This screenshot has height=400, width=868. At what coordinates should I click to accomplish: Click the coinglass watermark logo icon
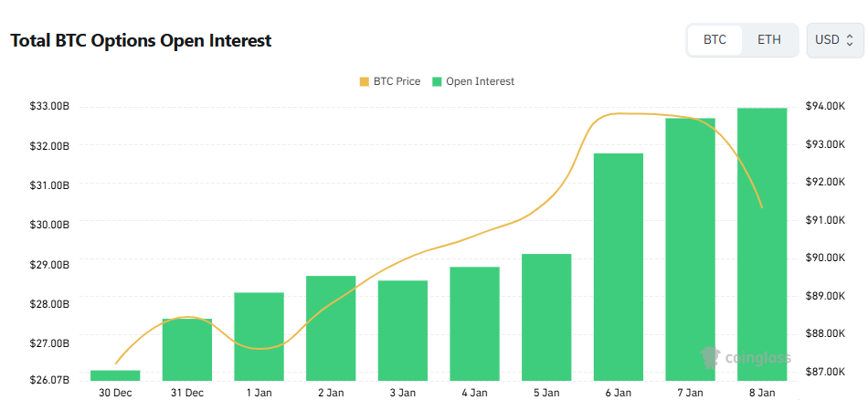tap(708, 357)
